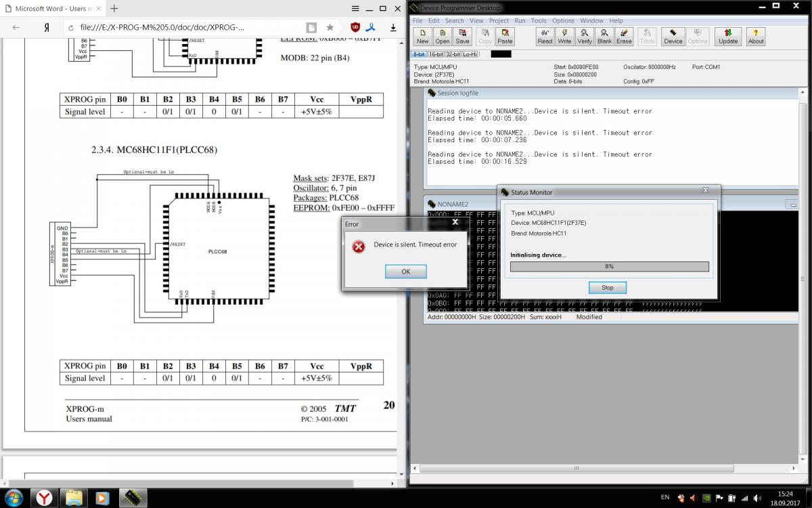Click the black color box beside Lo-Hi
The image size is (812, 508).
(x=501, y=54)
